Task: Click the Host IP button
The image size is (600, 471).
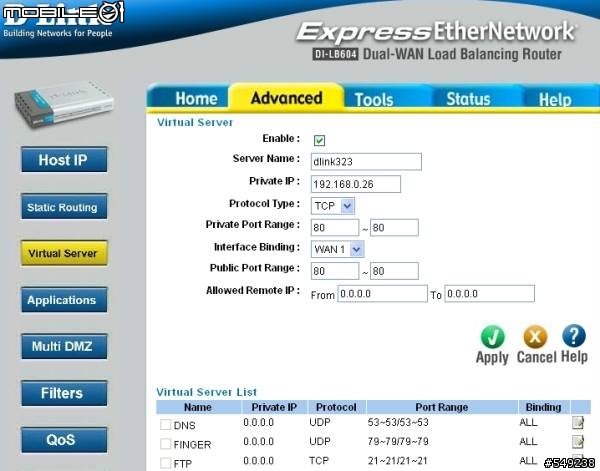Action: tap(64, 160)
